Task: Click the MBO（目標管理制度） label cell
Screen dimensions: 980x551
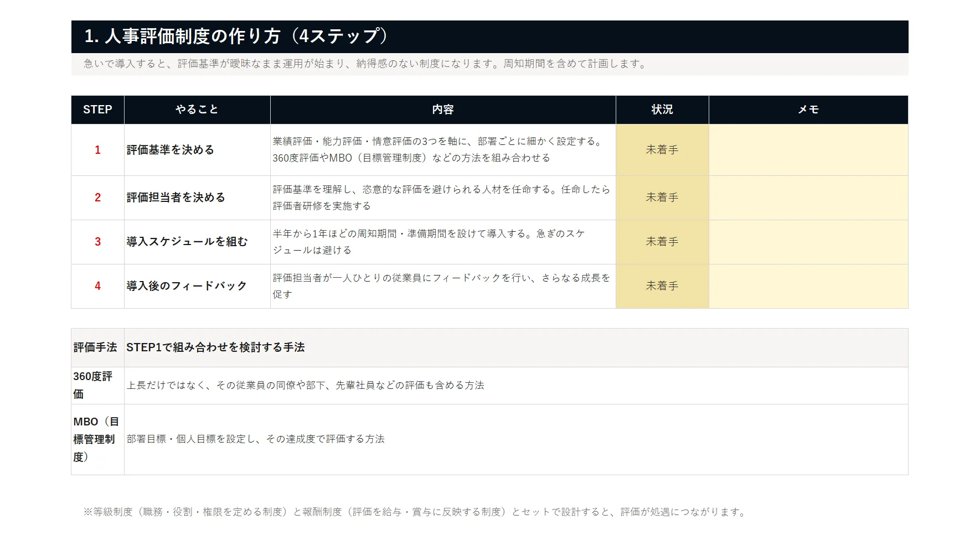Action: pyautogui.click(x=97, y=439)
